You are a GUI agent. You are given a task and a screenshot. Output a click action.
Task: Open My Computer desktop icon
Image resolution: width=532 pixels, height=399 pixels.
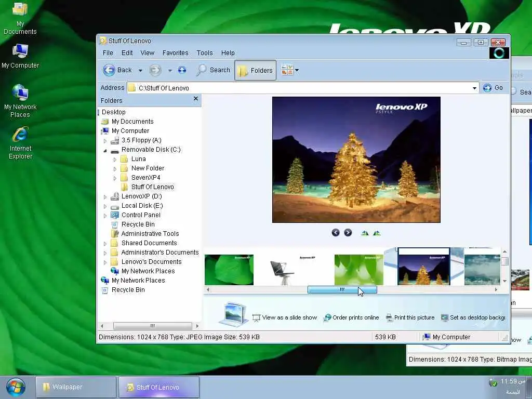pyautogui.click(x=20, y=56)
